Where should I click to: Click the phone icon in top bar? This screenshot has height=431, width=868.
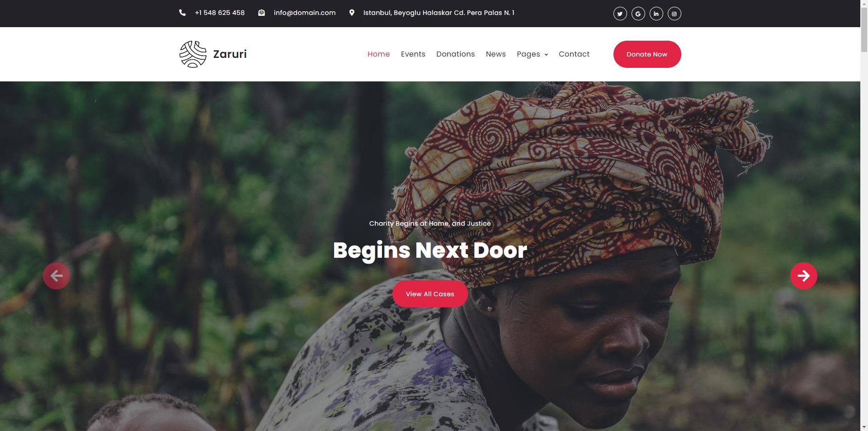click(182, 13)
